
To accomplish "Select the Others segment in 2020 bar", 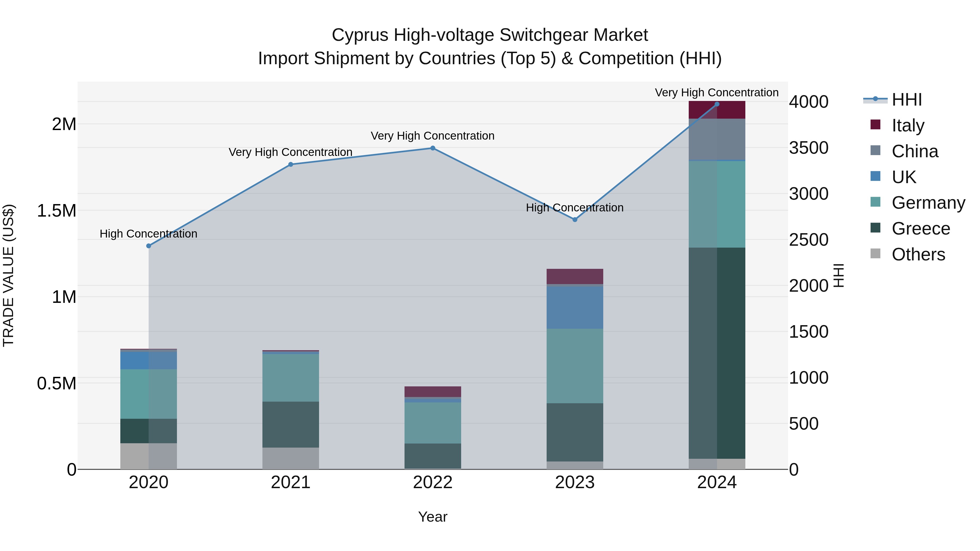I will (x=149, y=456).
